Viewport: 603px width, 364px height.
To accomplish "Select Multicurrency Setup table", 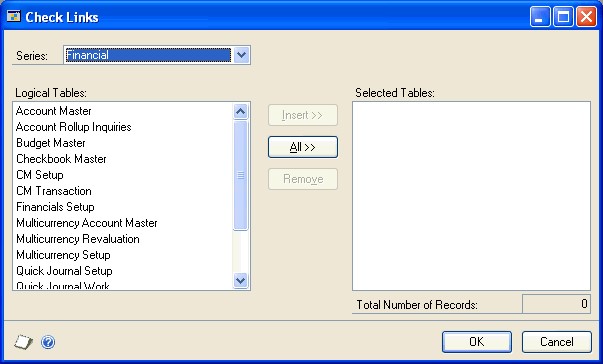I will point(63,255).
